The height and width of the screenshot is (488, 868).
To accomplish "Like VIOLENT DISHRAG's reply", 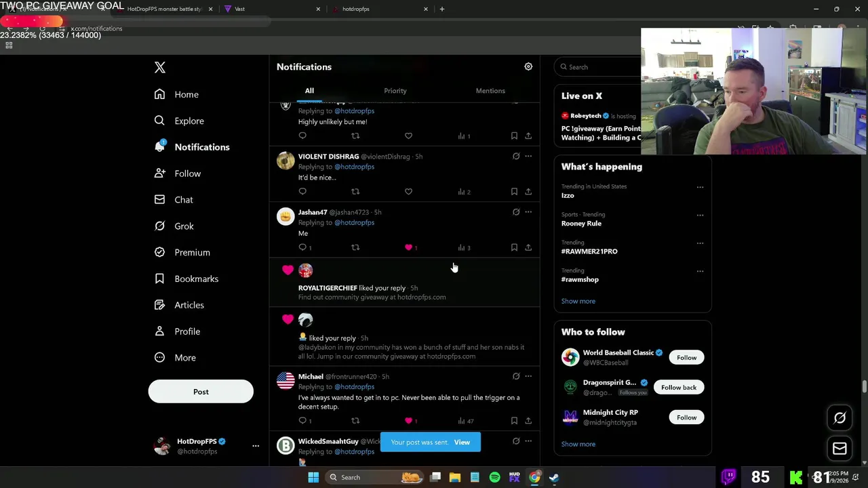I will (x=408, y=191).
